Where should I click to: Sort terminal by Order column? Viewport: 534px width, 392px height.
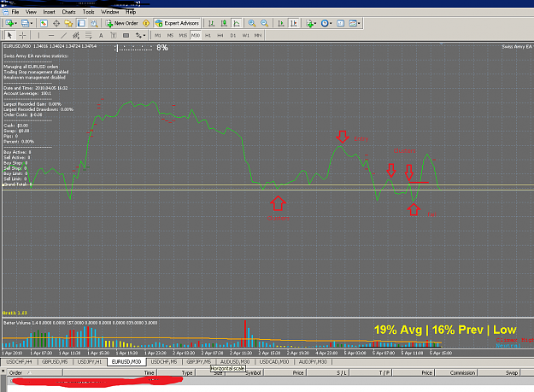[x=35, y=372]
